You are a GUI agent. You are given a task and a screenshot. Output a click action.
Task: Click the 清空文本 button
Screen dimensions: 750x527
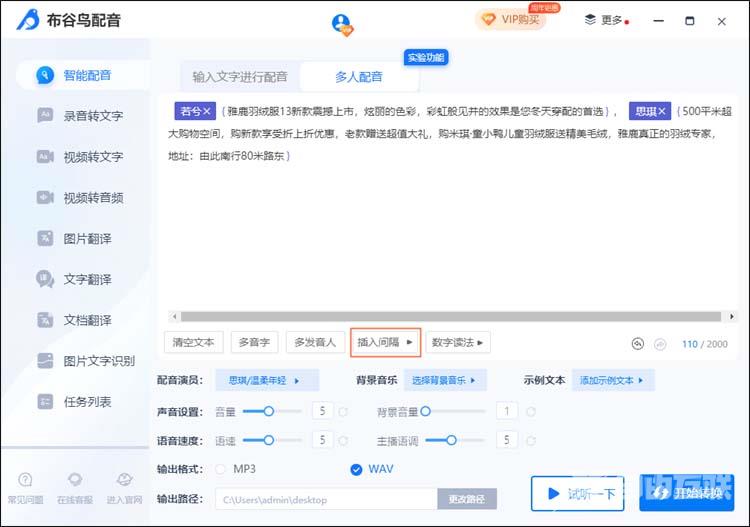point(193,342)
